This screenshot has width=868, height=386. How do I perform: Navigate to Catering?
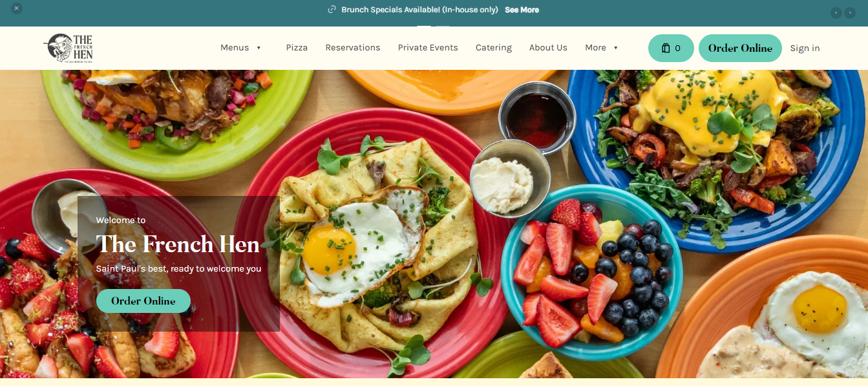[494, 48]
